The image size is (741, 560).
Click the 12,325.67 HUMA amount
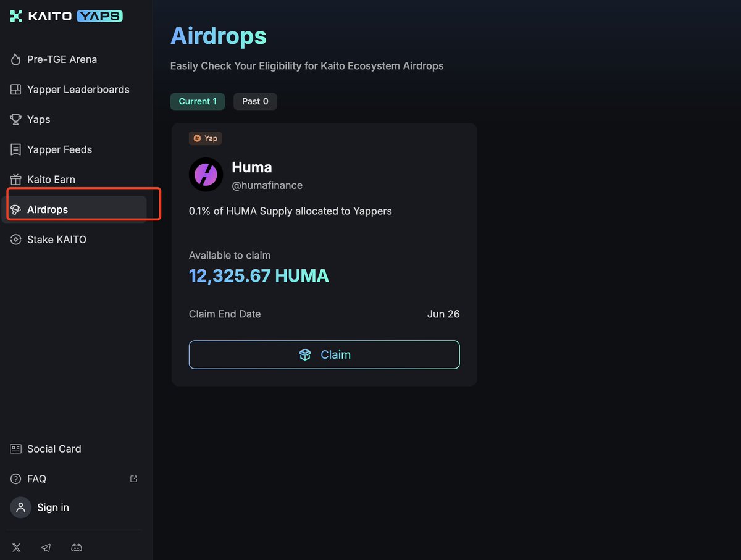click(259, 275)
